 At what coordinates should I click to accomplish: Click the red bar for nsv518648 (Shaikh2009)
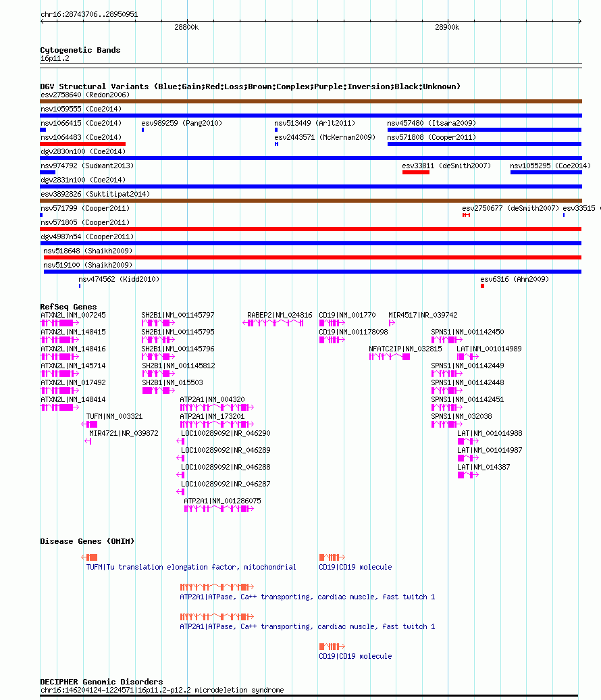[313, 257]
